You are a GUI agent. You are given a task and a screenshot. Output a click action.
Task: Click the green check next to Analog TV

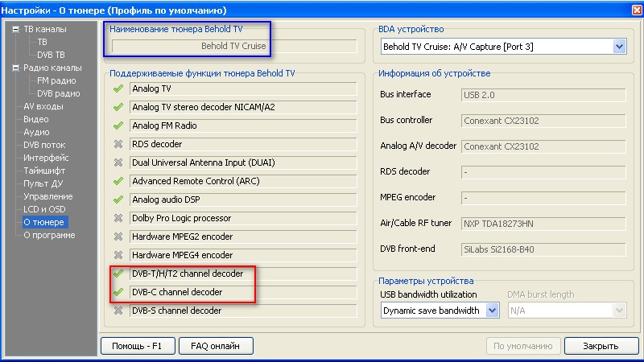118,88
